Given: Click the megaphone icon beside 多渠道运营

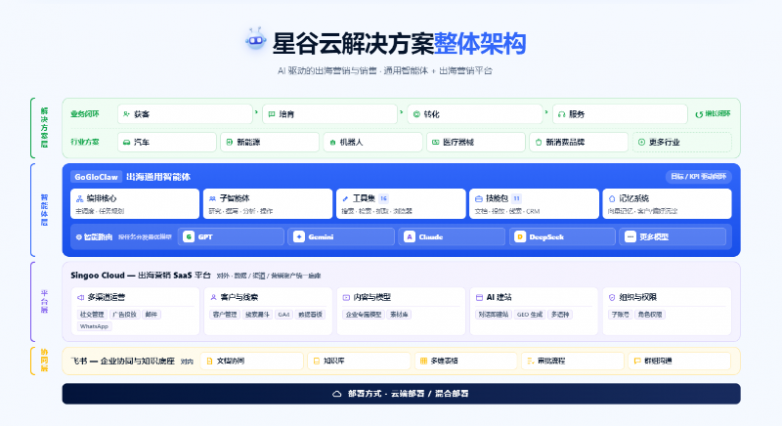Looking at the screenshot, I should point(80,297).
